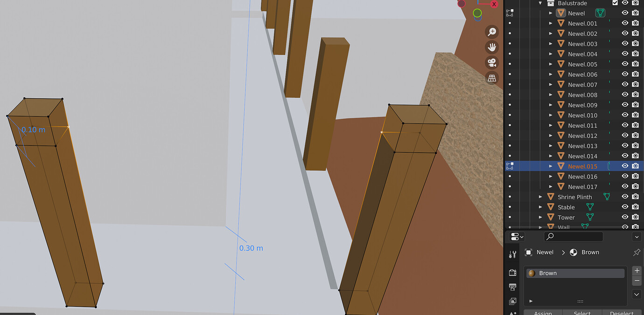Image resolution: width=644 pixels, height=315 pixels.
Task: Expand the Tower tree item
Action: coord(540,217)
